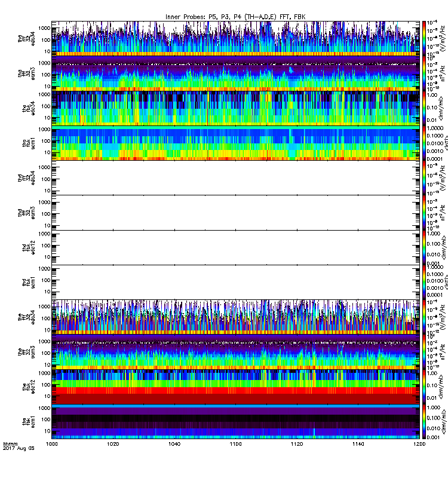Click the '1200' time axis tick label
This screenshot has width=448, height=478.
pos(419,444)
